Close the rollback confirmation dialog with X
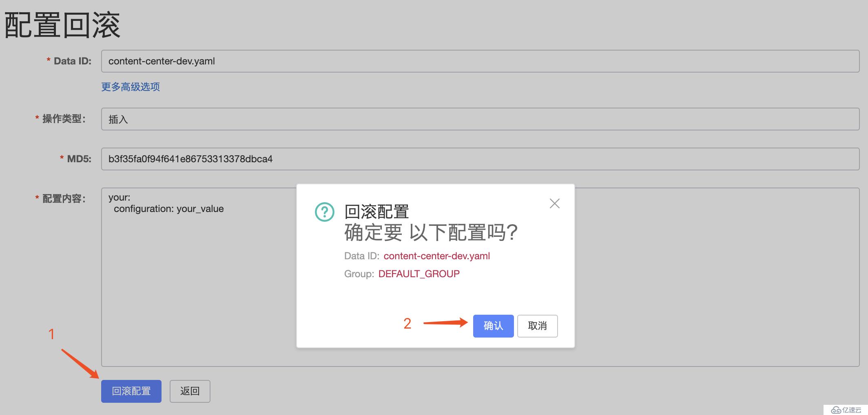The image size is (868, 415). (554, 203)
